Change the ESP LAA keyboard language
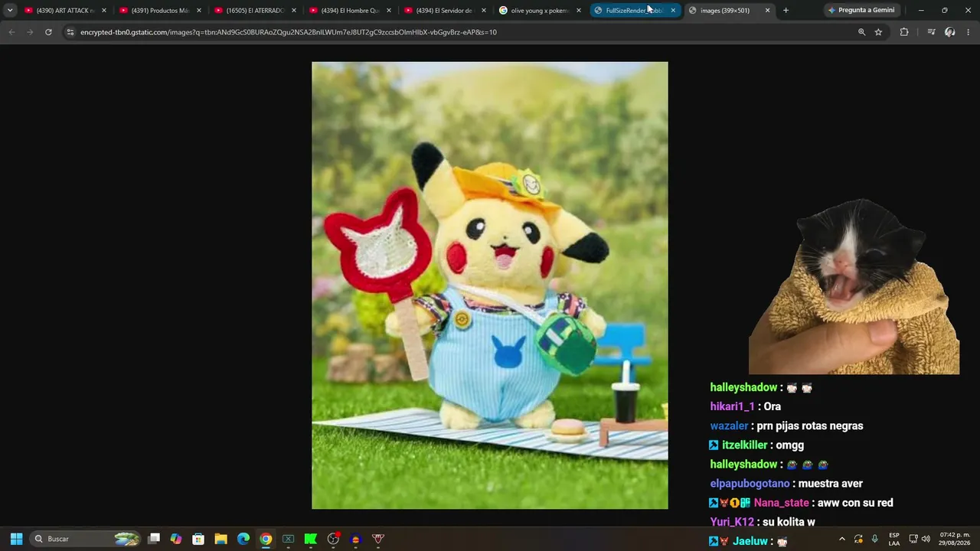980x551 pixels. 894,539
